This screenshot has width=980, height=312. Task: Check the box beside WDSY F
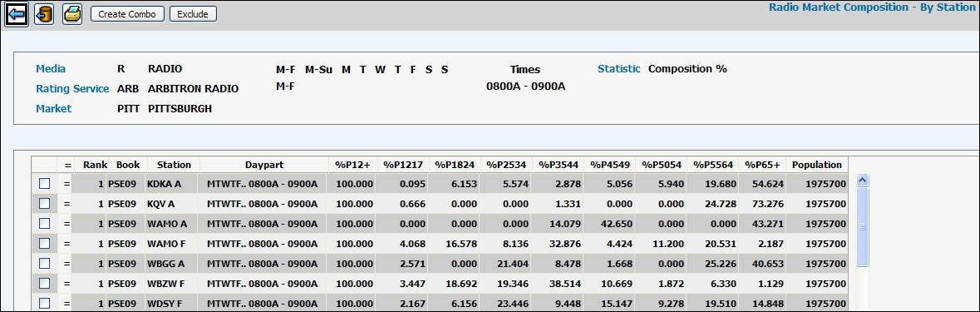pyautogui.click(x=44, y=303)
